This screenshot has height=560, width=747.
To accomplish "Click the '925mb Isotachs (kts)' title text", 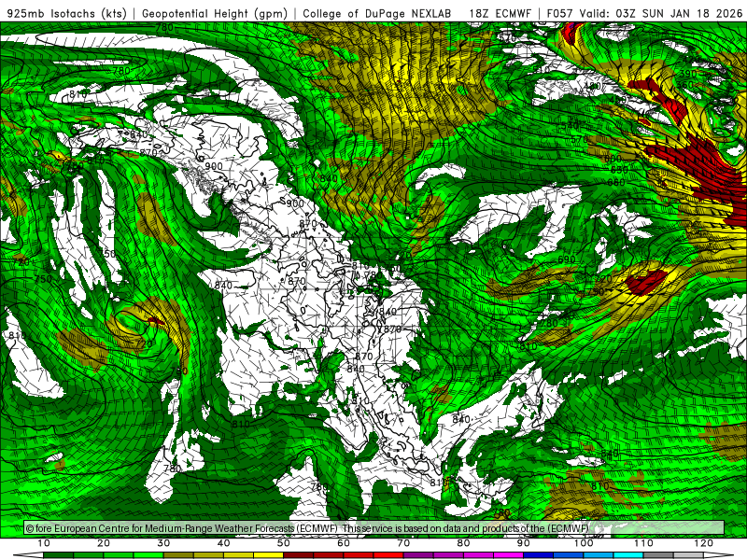I will [65, 13].
